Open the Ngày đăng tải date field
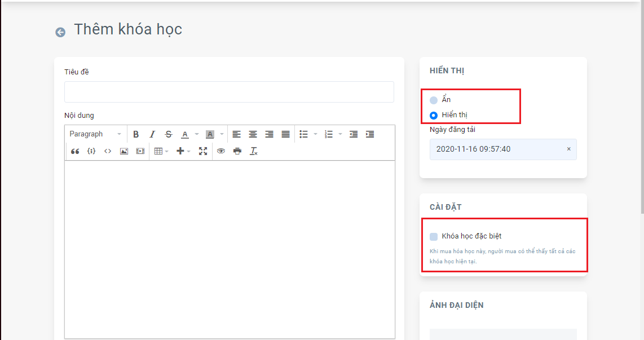The width and height of the screenshot is (644, 340). point(503,149)
